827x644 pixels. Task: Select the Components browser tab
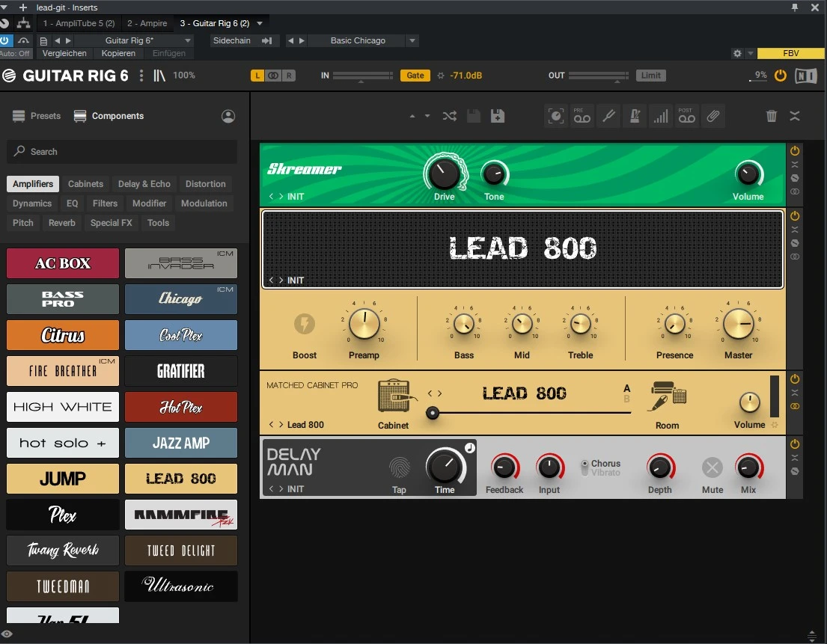point(109,116)
